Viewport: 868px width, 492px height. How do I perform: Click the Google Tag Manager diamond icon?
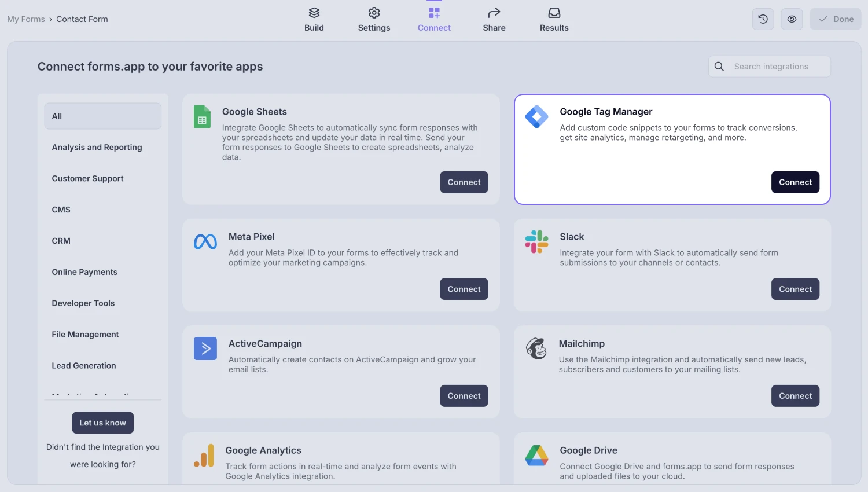click(536, 116)
